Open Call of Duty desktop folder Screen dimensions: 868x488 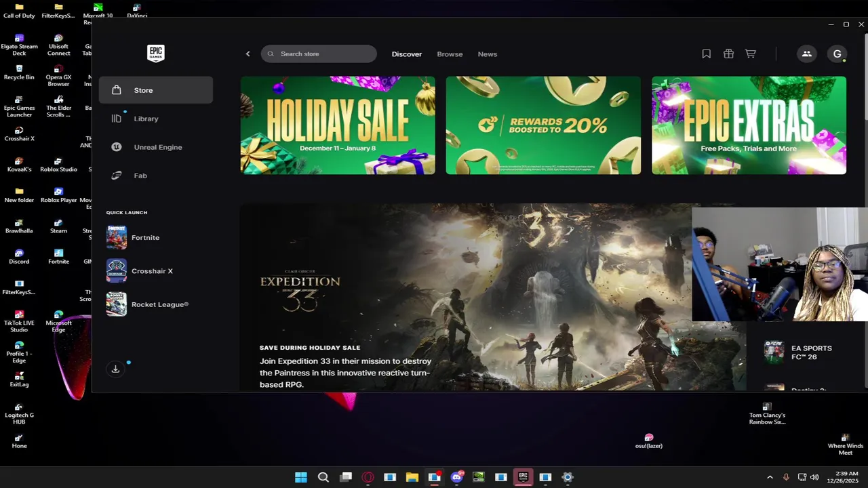coord(19,12)
